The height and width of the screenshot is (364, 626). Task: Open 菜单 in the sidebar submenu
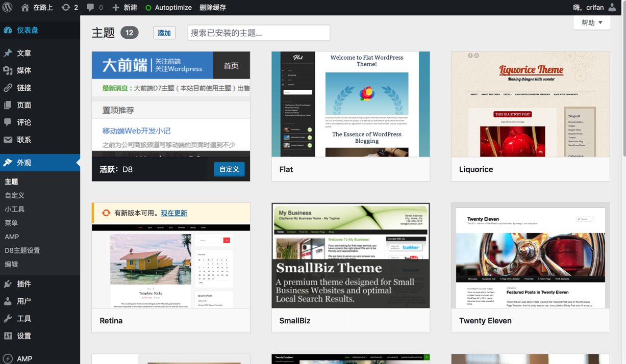11,223
